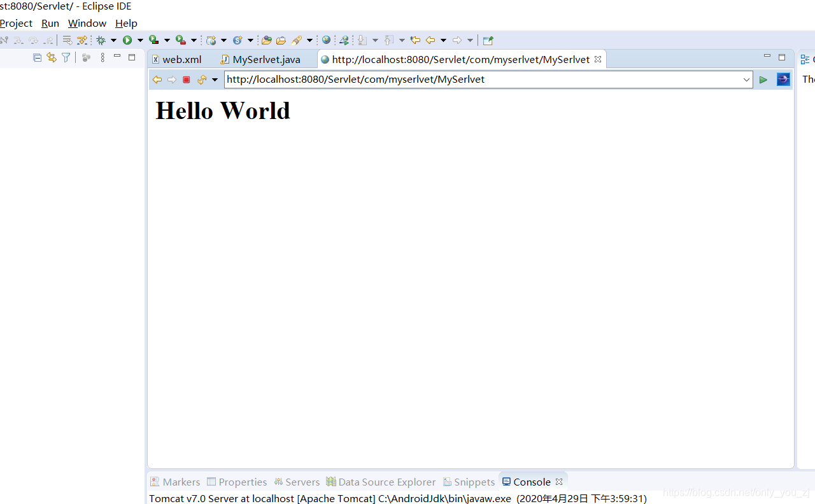The image size is (815, 504).
Task: Click the Go arrow next to URL bar
Action: click(x=763, y=79)
